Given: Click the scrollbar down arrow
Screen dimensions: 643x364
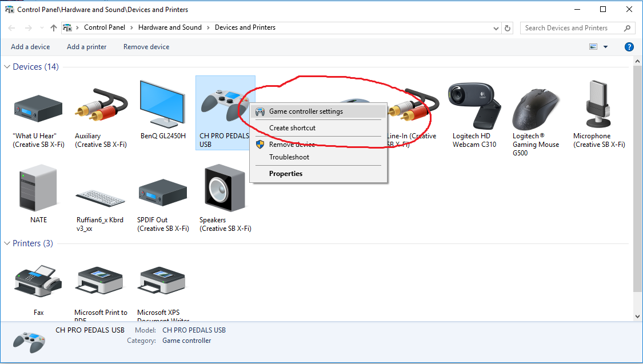Looking at the screenshot, I should pos(637,317).
